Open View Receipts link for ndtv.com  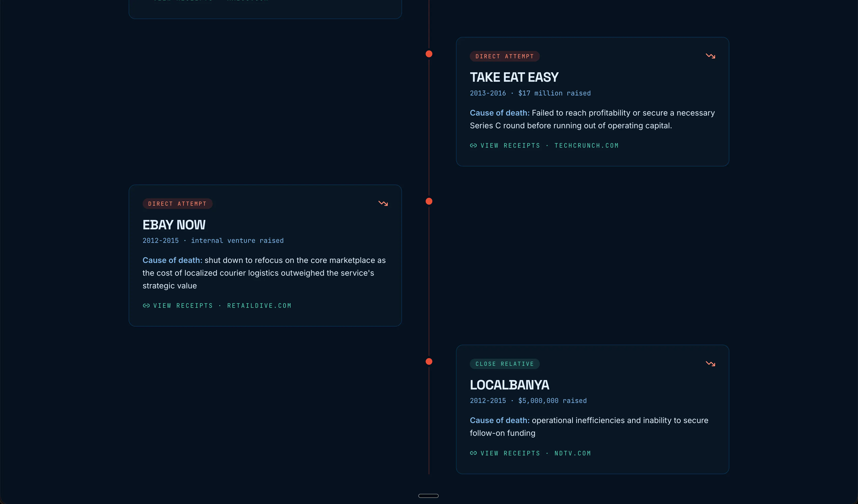pos(530,453)
